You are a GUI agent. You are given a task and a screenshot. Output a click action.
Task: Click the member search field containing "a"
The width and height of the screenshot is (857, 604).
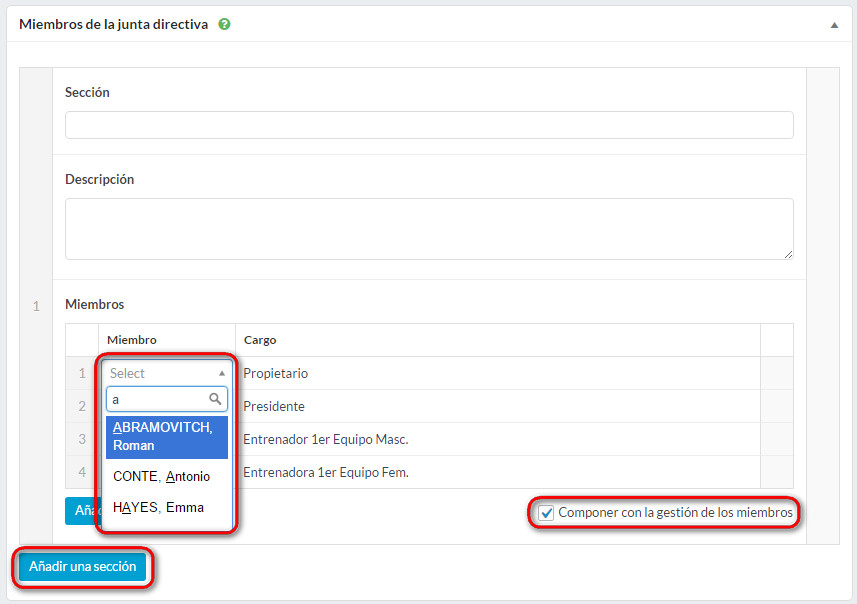156,399
